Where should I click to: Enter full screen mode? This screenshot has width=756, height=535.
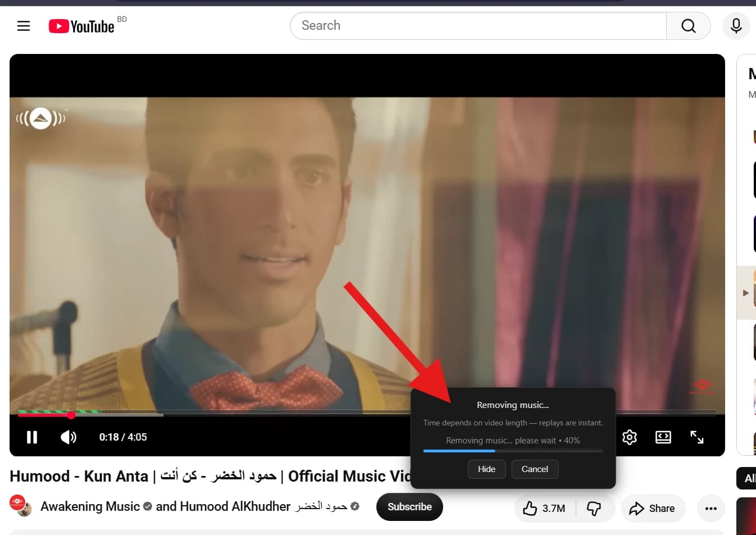697,437
